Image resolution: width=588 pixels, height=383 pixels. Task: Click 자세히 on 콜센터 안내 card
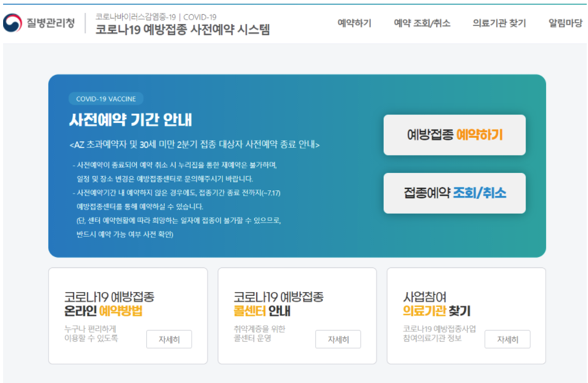[338, 339]
